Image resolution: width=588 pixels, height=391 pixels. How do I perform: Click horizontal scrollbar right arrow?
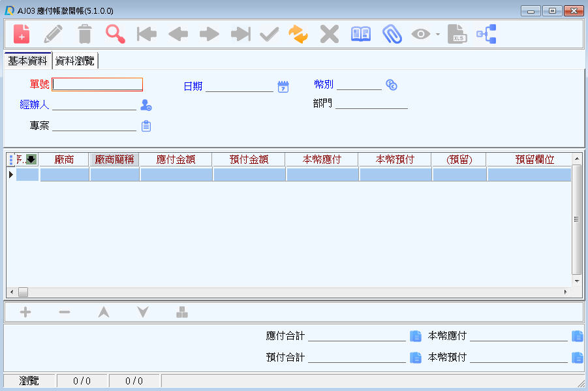[566, 292]
